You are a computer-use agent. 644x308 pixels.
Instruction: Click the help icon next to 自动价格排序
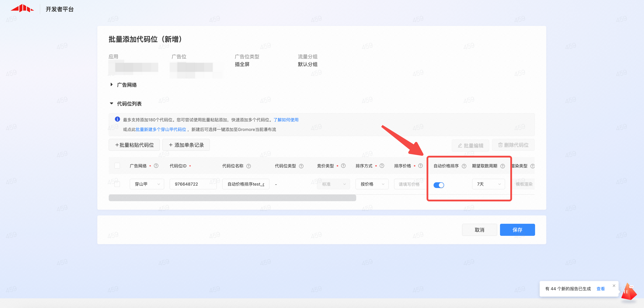(x=464, y=166)
